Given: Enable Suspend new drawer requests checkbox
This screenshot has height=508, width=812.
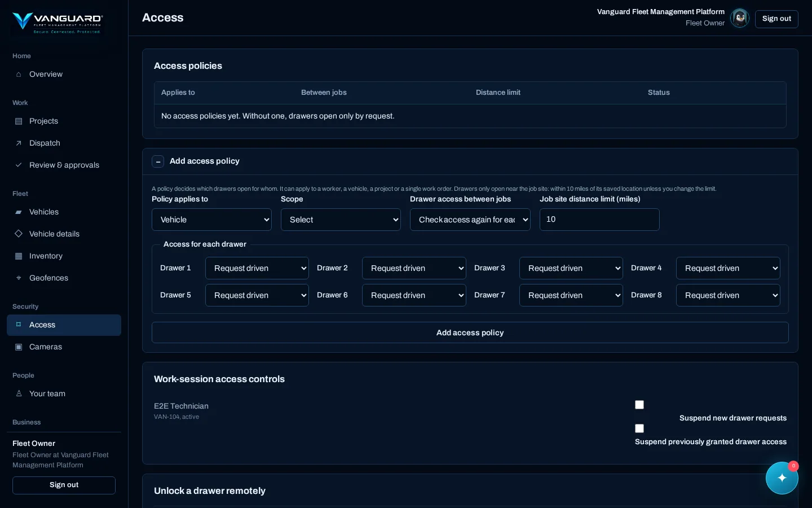Looking at the screenshot, I should (x=639, y=405).
